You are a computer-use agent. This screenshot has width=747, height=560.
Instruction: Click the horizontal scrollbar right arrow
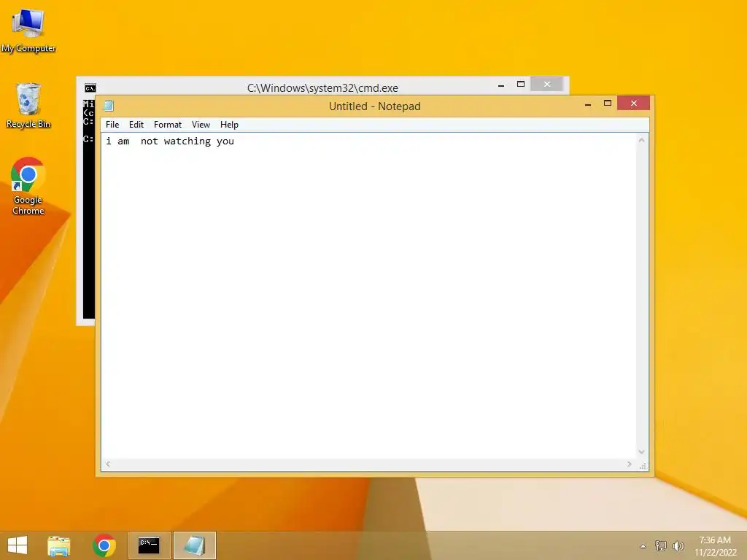pos(630,464)
